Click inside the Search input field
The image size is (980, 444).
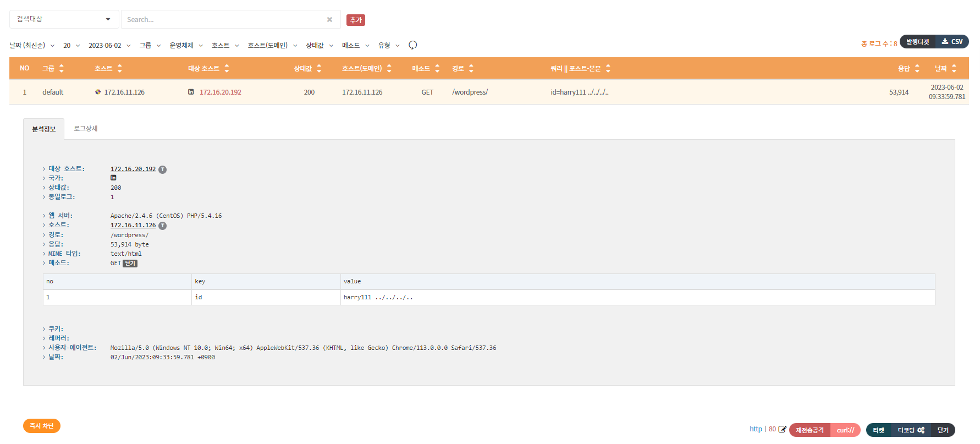223,20
